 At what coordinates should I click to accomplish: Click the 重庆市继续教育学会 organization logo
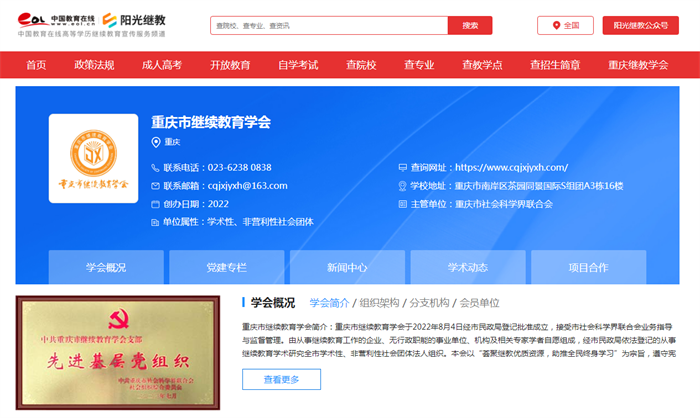[x=94, y=158]
